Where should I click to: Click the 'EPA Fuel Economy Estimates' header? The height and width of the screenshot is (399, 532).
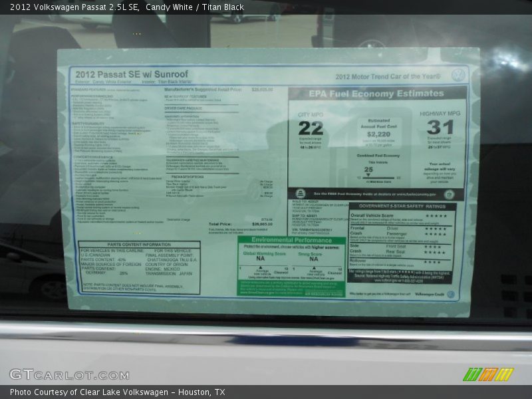(x=376, y=94)
